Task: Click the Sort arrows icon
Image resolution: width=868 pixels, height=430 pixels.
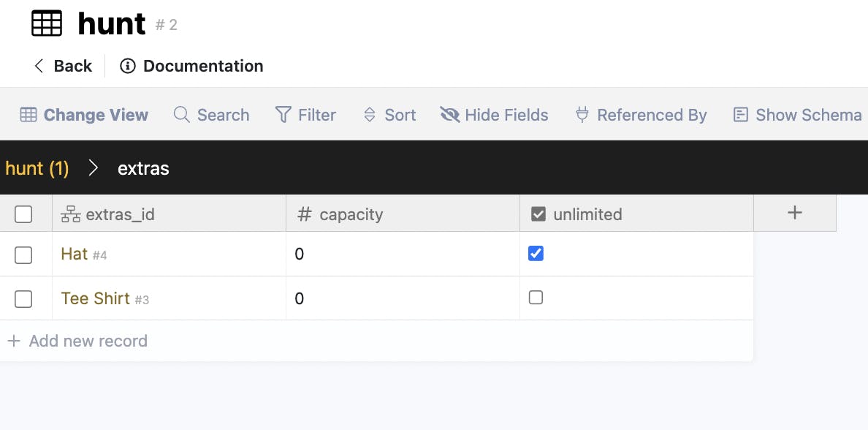Action: pos(370,115)
